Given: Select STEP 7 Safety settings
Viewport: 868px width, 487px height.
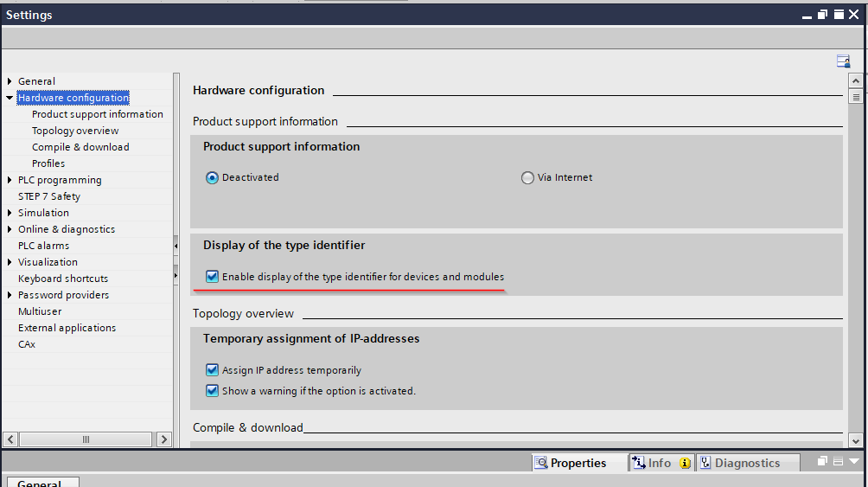Looking at the screenshot, I should 48,196.
